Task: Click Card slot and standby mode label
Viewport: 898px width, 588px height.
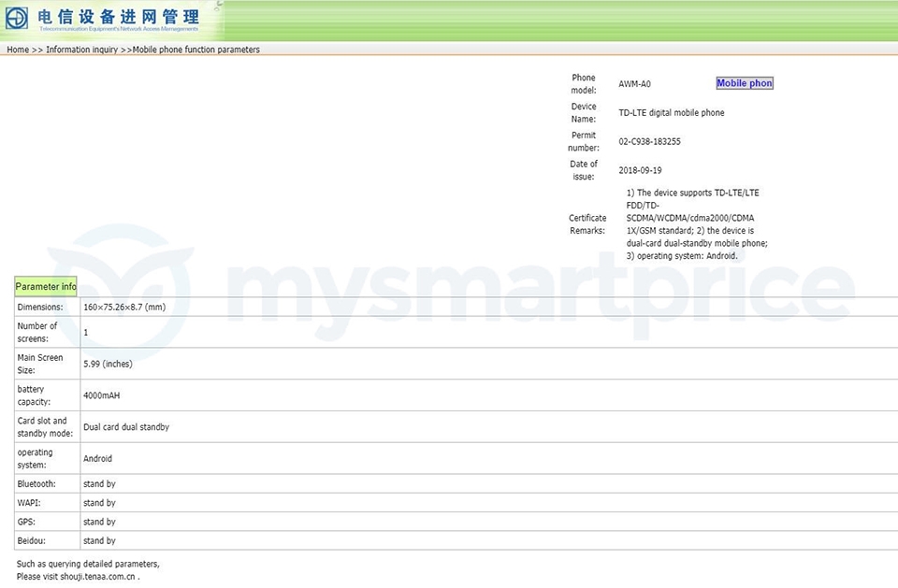Action: coord(45,426)
